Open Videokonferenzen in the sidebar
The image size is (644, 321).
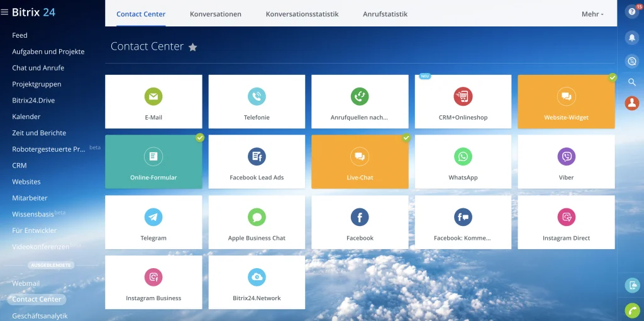41,247
